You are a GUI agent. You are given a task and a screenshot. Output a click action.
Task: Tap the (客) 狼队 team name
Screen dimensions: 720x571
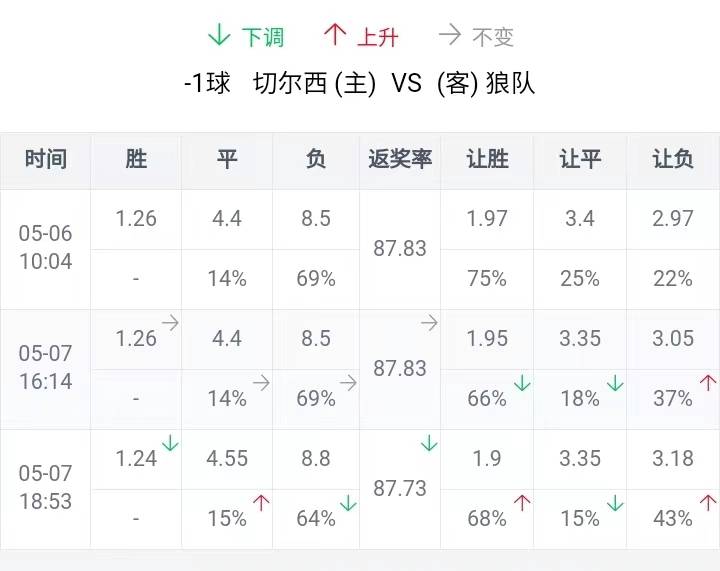coord(486,84)
